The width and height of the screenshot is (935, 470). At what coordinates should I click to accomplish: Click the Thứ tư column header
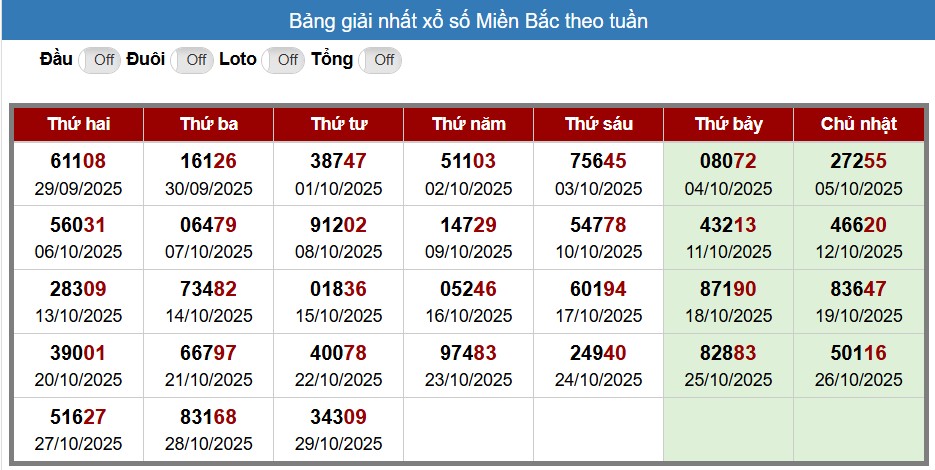(339, 124)
